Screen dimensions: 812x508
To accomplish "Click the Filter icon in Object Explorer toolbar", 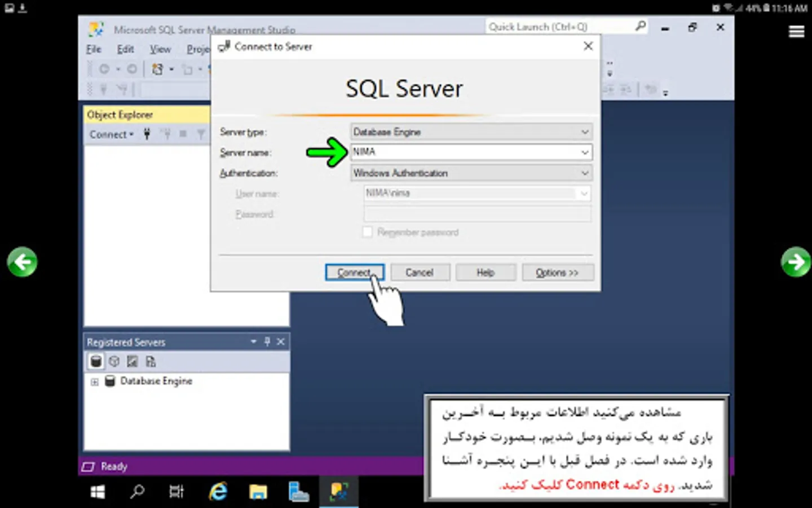I will tap(201, 134).
